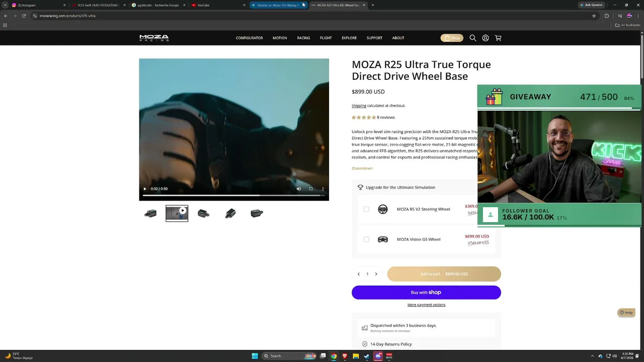Open the RACING menu
The width and height of the screenshot is (644, 362).
click(303, 38)
